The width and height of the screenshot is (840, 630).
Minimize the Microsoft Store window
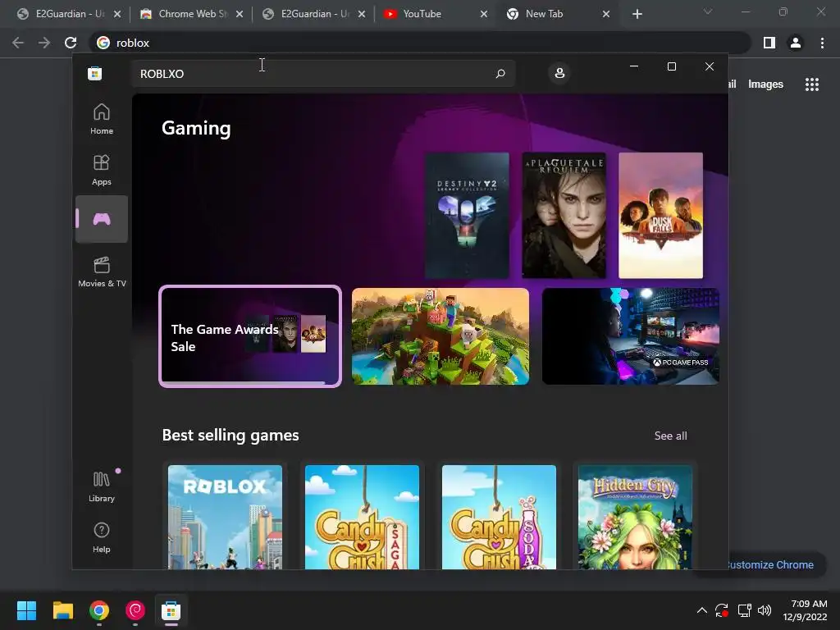point(634,66)
